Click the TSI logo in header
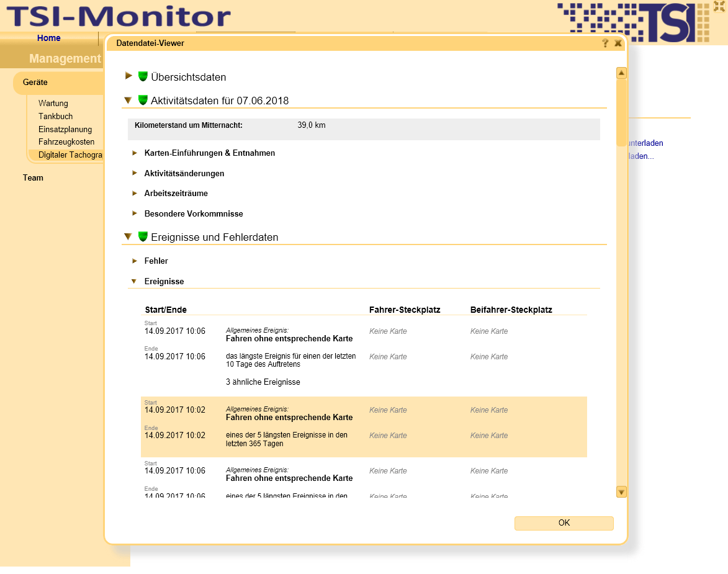This screenshot has width=728, height=574. 633,22
